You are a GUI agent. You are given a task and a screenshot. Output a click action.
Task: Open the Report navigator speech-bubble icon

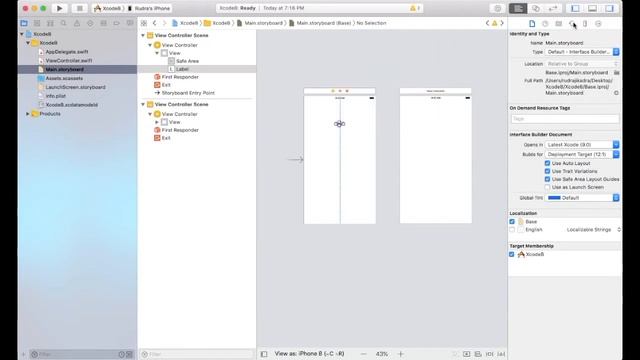coord(130,23)
